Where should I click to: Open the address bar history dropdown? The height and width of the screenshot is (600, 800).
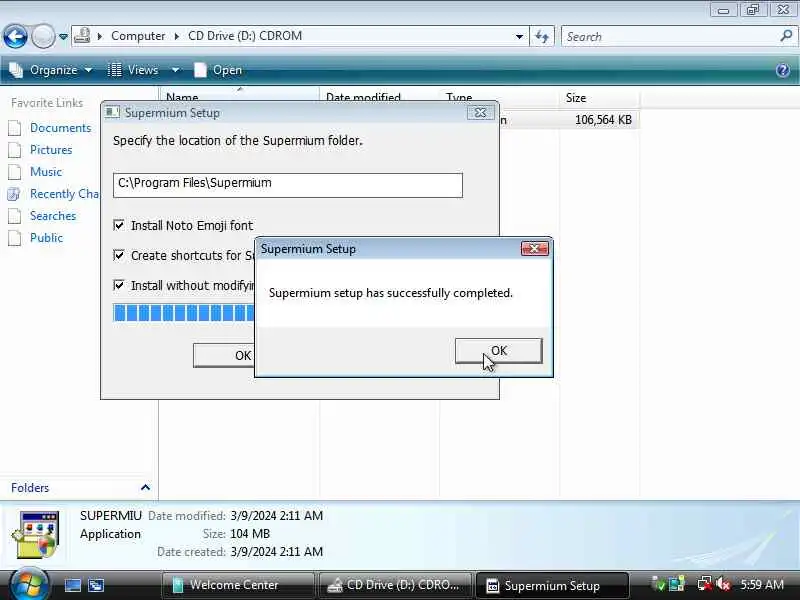519,37
